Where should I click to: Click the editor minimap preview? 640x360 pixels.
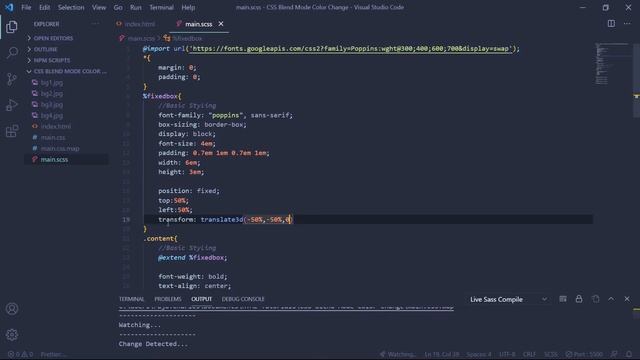point(612,63)
